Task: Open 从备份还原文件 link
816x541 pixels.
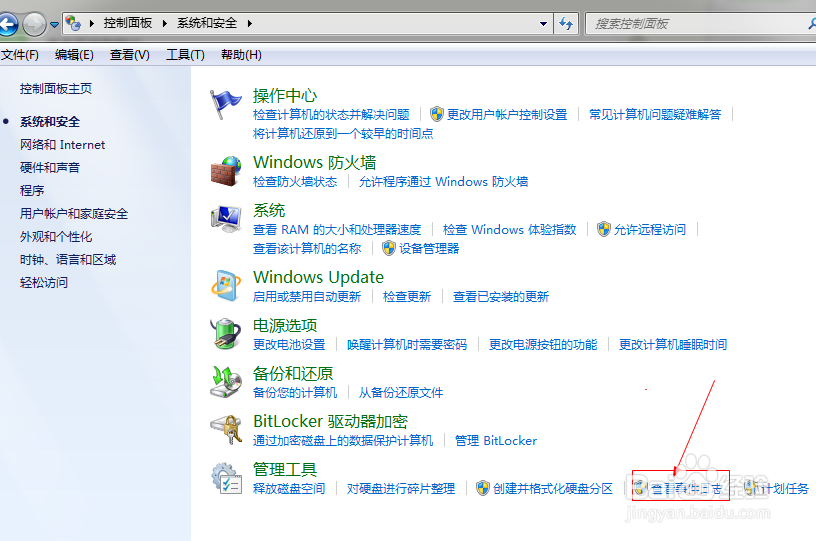Action: 401,392
